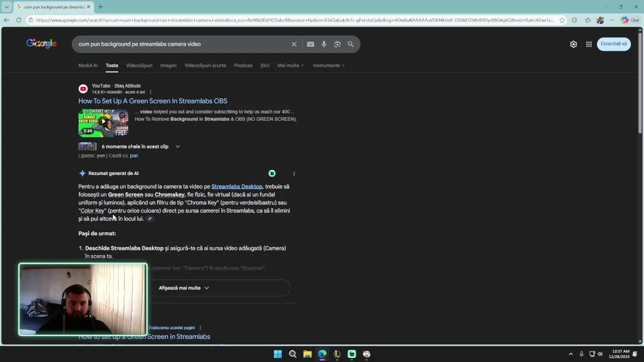The image size is (644, 362).
Task: Open the notification center bell
Action: coord(635,354)
